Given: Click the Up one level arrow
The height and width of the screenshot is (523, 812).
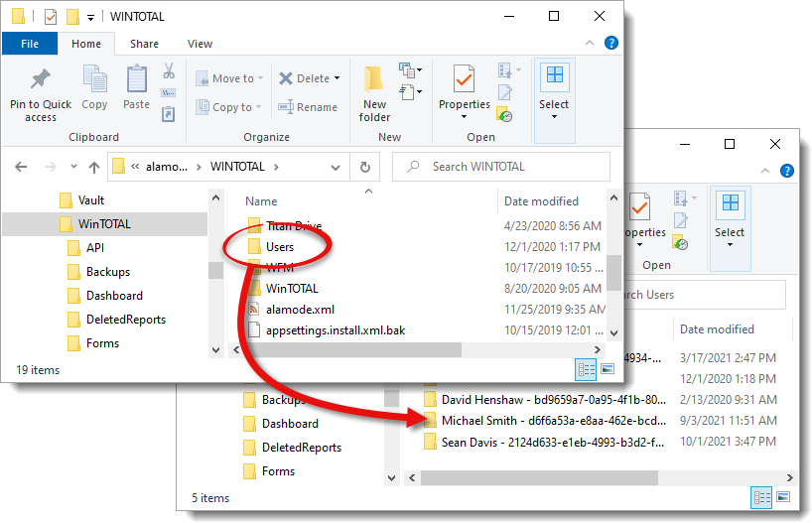Looking at the screenshot, I should coord(93,167).
